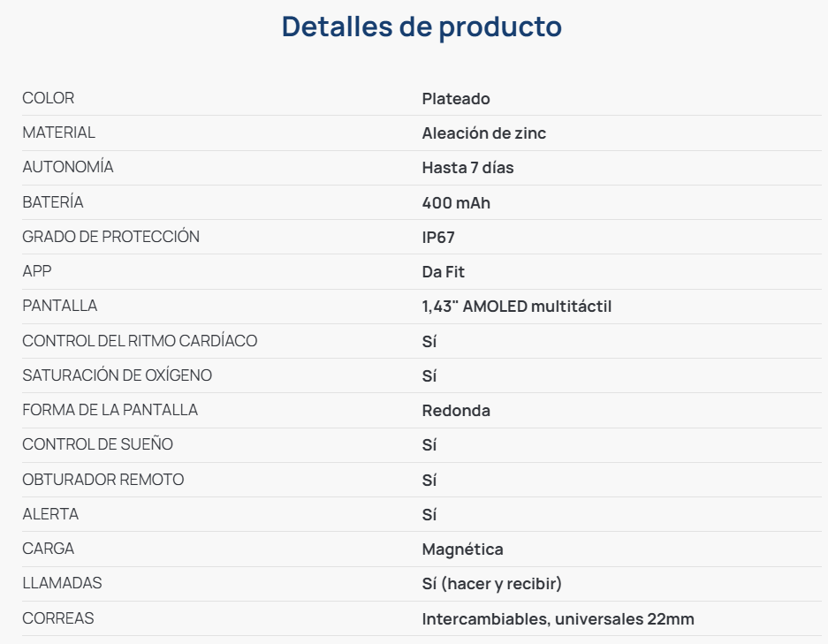Click the OBTURADOR REMOTO label

tap(103, 480)
